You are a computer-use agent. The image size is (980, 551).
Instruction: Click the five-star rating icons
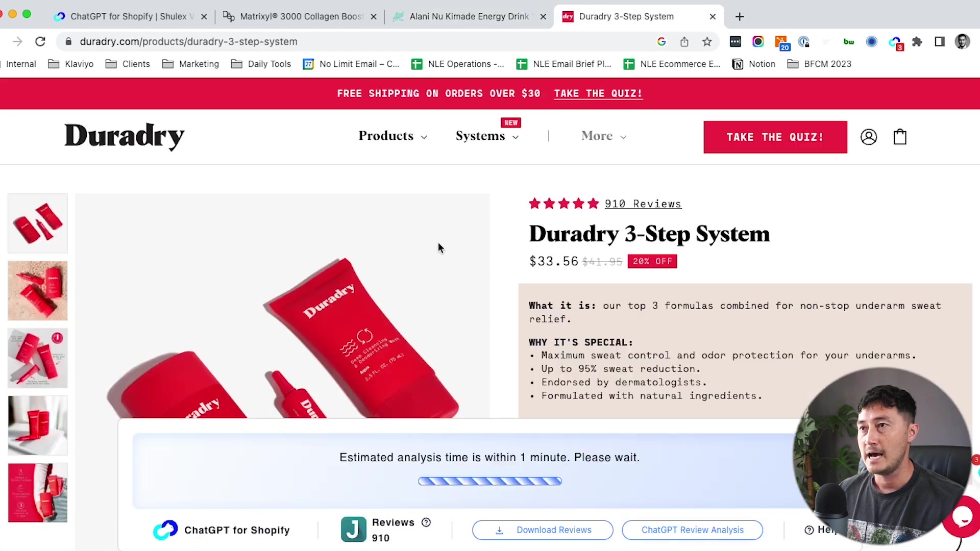(564, 204)
